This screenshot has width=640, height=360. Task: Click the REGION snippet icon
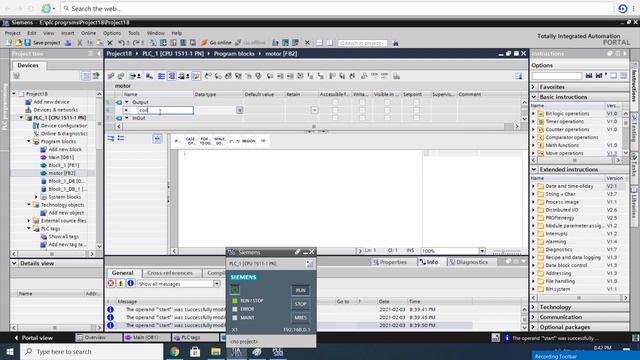(249, 141)
